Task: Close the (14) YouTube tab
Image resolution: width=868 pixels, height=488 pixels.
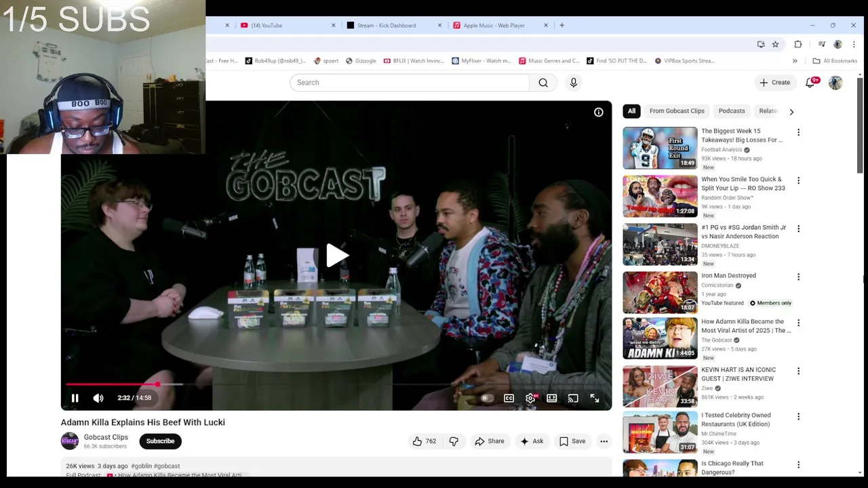Action: point(333,25)
